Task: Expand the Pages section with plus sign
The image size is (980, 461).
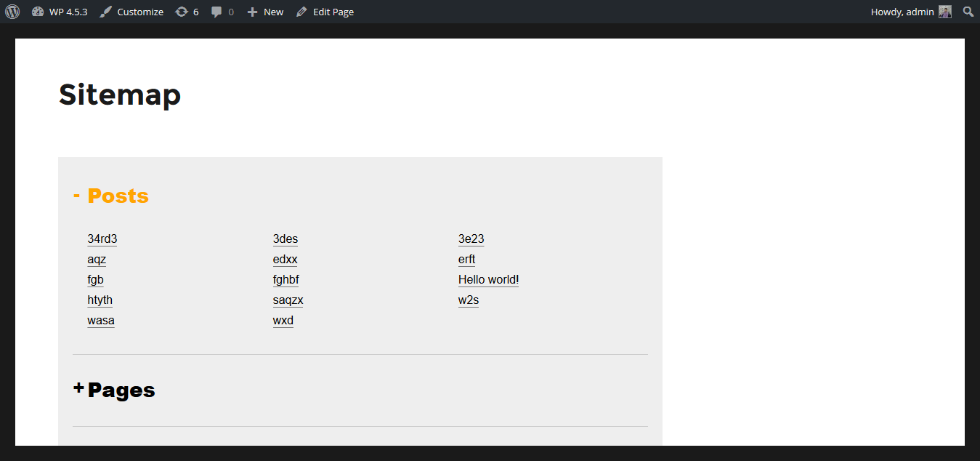Action: [78, 388]
